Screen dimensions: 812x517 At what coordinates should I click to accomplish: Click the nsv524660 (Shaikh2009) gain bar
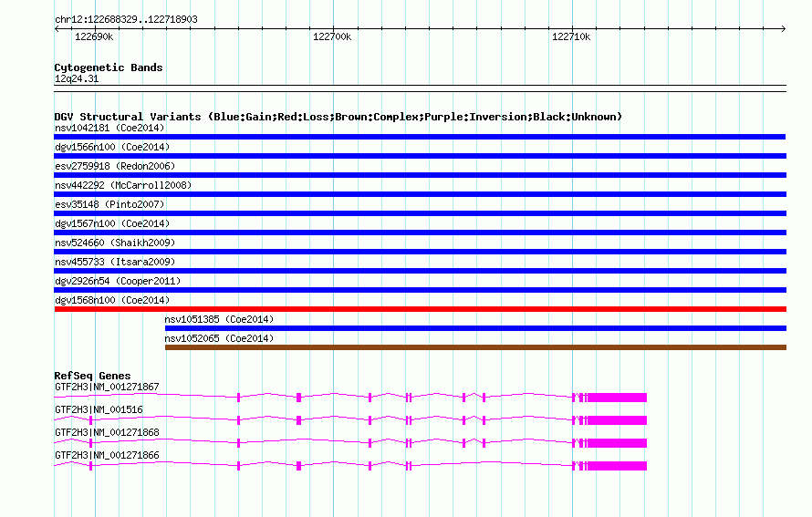pos(420,252)
